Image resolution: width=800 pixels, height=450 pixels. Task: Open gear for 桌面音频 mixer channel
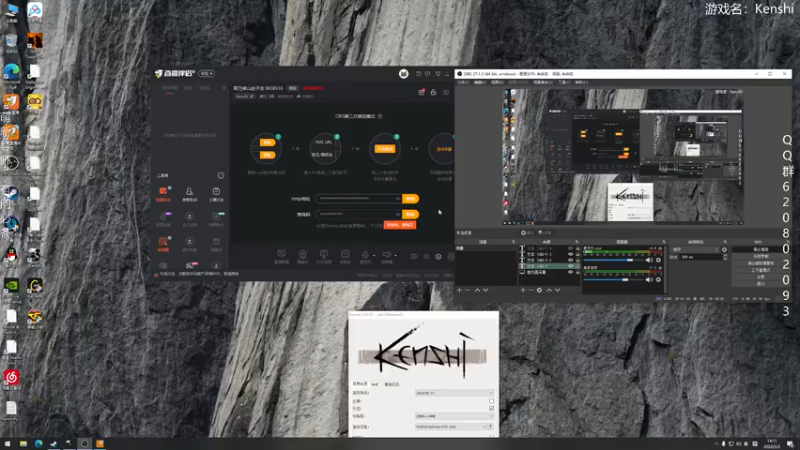tap(658, 280)
